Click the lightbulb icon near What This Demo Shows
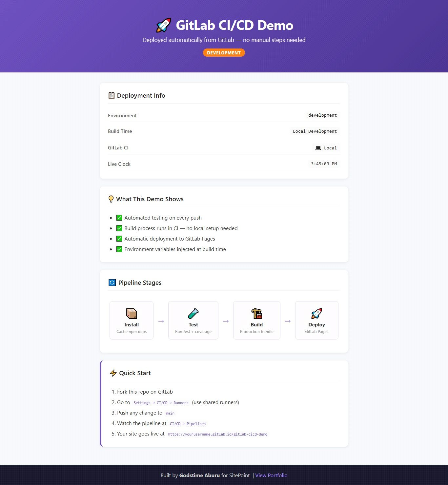 [111, 199]
